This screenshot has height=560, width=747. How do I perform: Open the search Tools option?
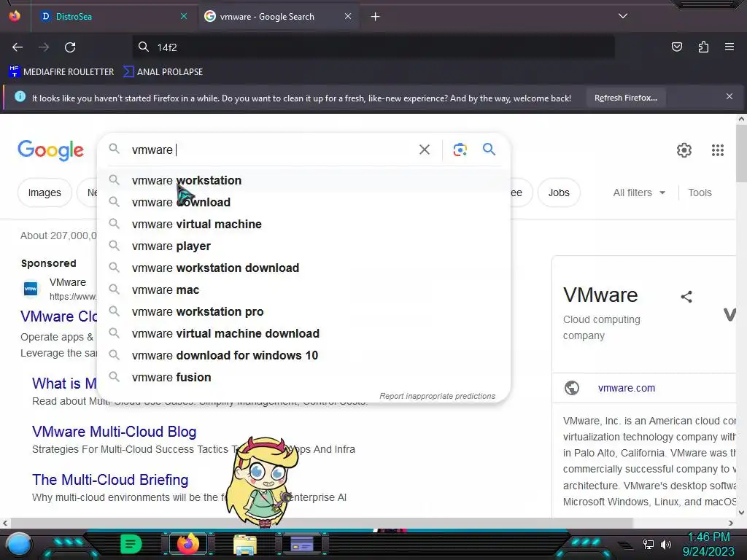click(x=700, y=192)
